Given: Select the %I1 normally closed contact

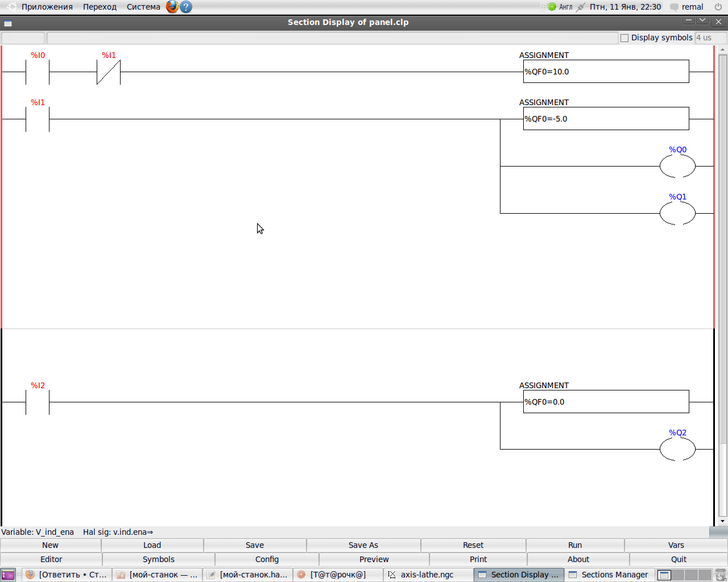Looking at the screenshot, I should [109, 72].
